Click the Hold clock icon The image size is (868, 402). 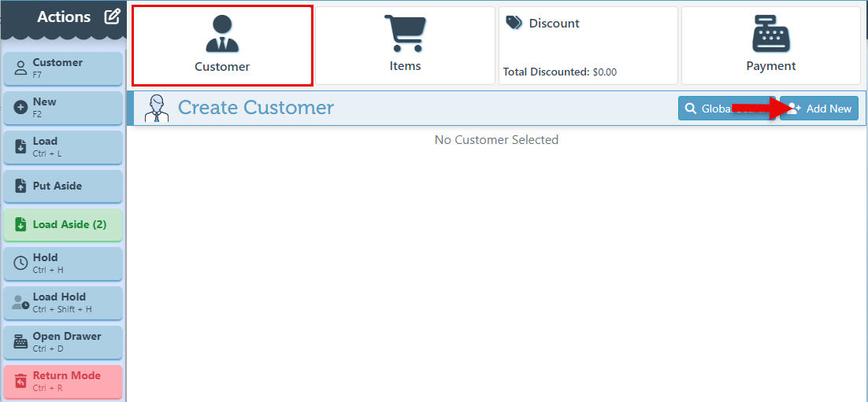tap(21, 263)
